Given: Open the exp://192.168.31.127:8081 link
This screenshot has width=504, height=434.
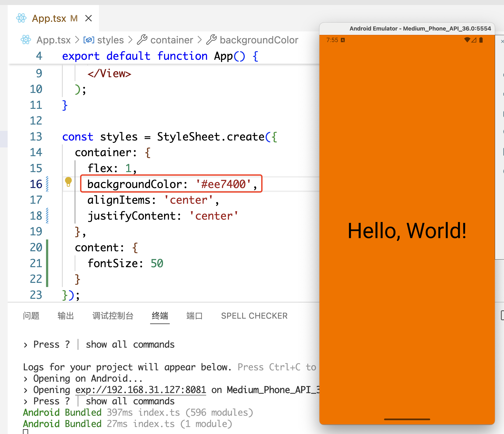Looking at the screenshot, I should coord(141,390).
